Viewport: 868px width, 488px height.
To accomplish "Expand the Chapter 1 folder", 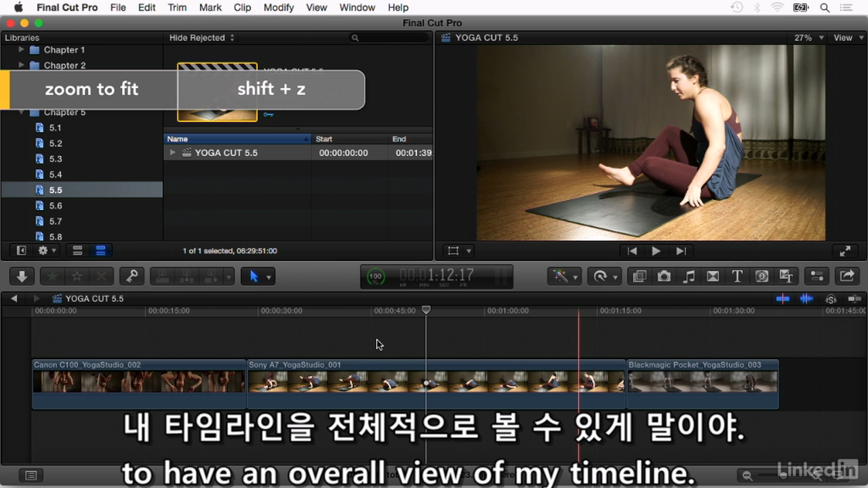I will [21, 49].
